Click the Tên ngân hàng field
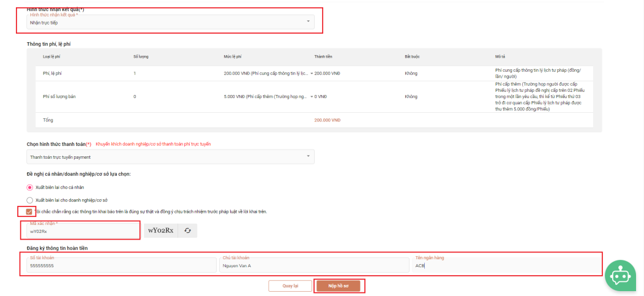The image size is (644, 296). [x=505, y=265]
